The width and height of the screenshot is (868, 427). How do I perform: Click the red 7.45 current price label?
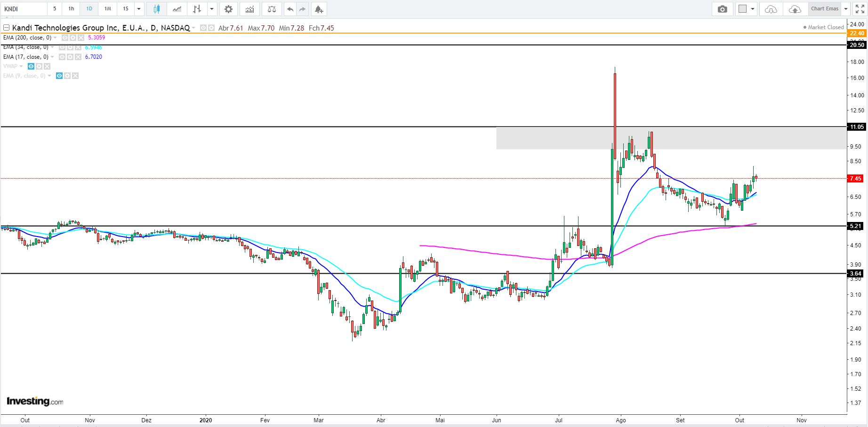(x=855, y=179)
